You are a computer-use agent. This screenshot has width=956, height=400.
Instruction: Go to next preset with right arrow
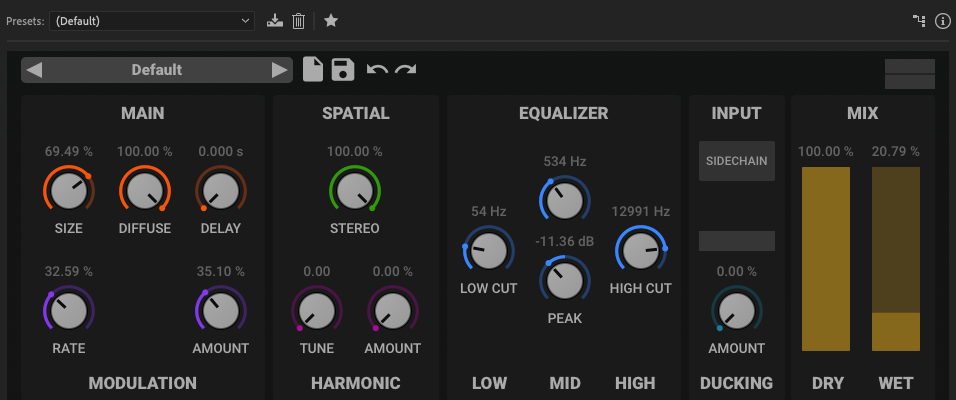tap(279, 70)
